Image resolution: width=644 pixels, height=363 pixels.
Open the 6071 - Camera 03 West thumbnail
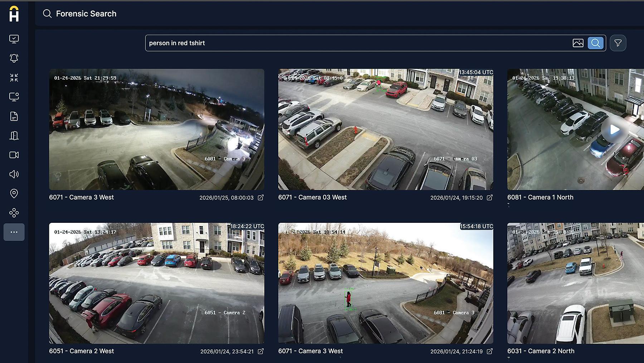point(386,129)
